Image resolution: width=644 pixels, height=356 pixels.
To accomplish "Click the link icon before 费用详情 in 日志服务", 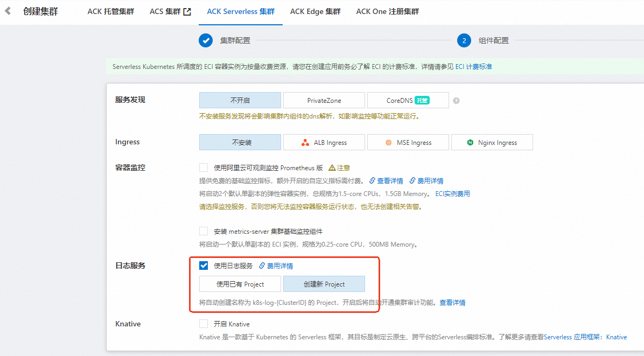I will [x=262, y=266].
